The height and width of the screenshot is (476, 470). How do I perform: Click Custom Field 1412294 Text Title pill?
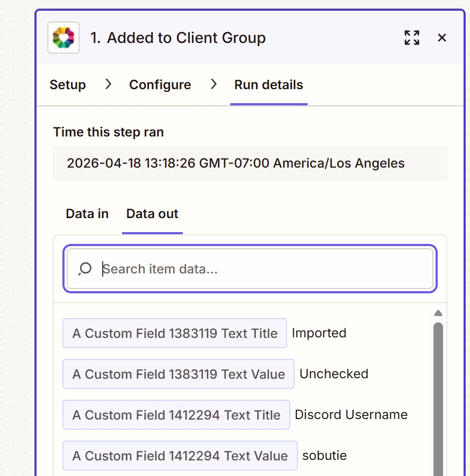click(176, 415)
